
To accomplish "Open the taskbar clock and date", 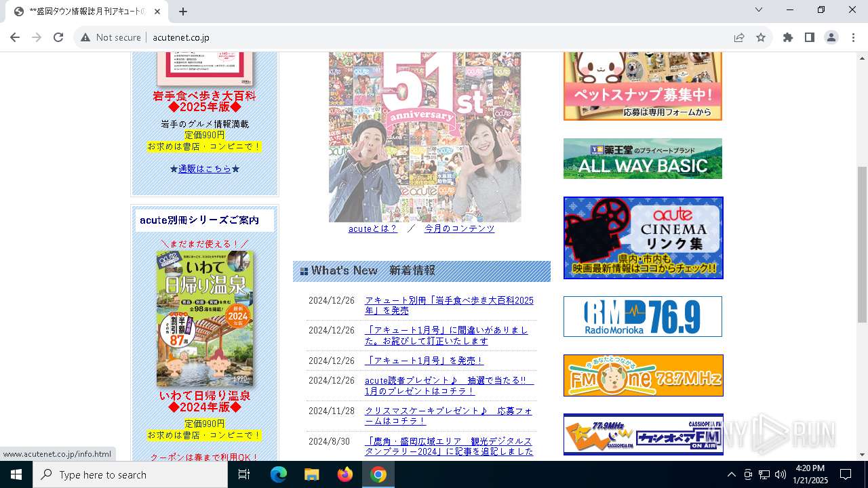I will 810,474.
